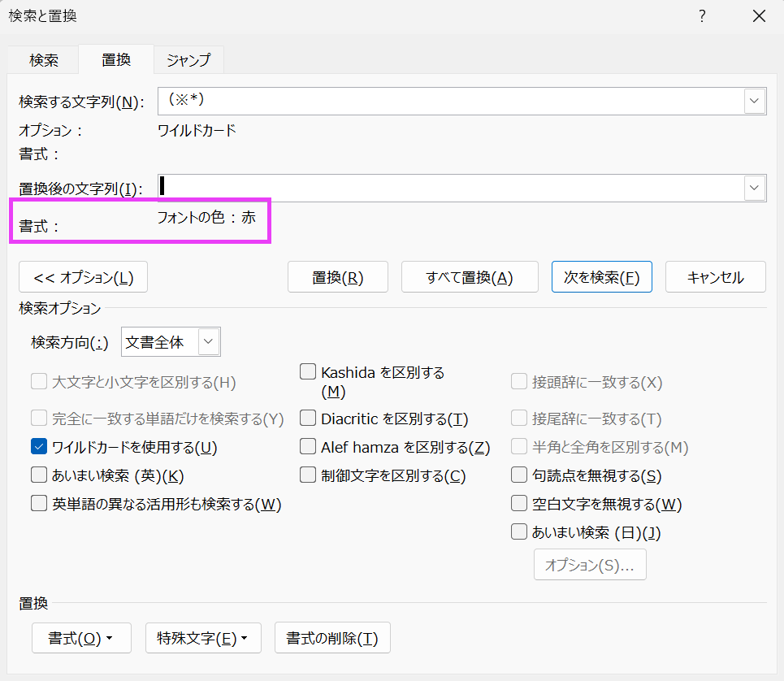Viewport: 784px width, 681px height.
Task: Open the 書式 menu button
Action: click(81, 639)
